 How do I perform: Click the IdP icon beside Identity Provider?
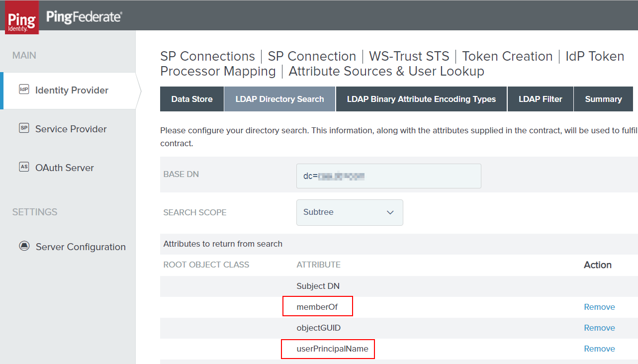coord(24,90)
